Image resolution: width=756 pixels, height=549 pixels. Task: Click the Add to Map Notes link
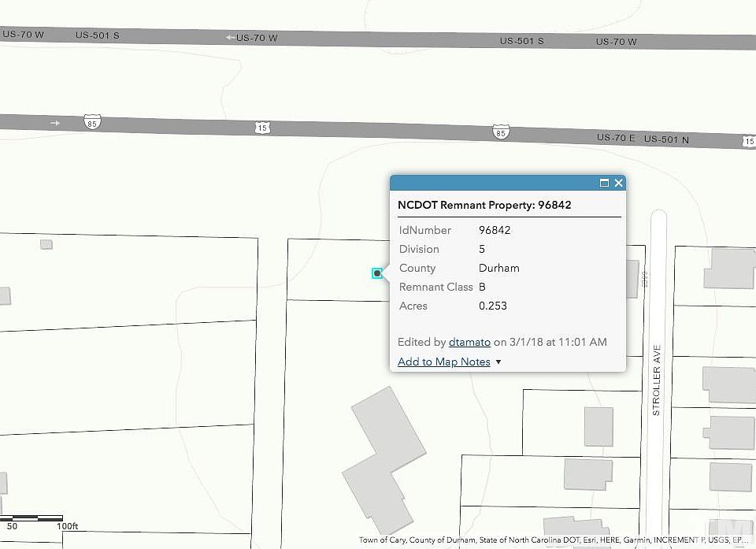[444, 362]
